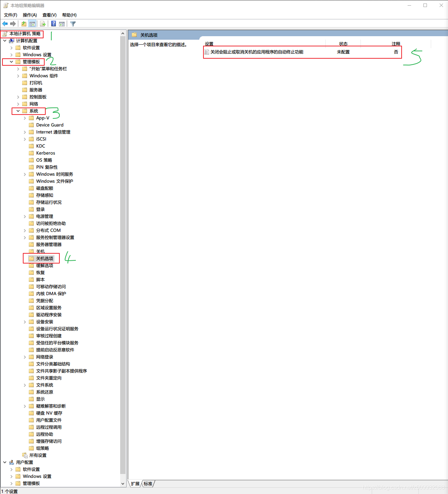
Task: Select the PIN 复杂性 folder
Action: click(47, 167)
